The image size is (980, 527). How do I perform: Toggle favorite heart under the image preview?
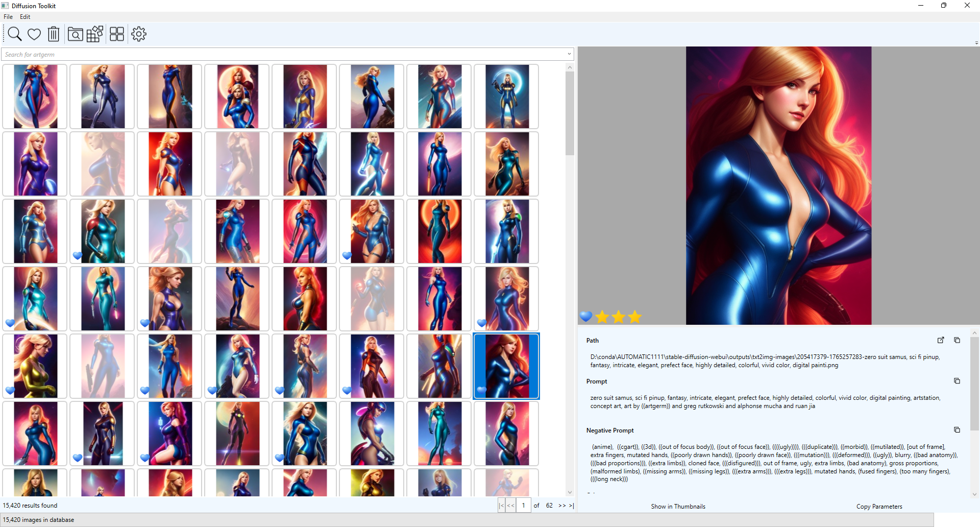[585, 317]
